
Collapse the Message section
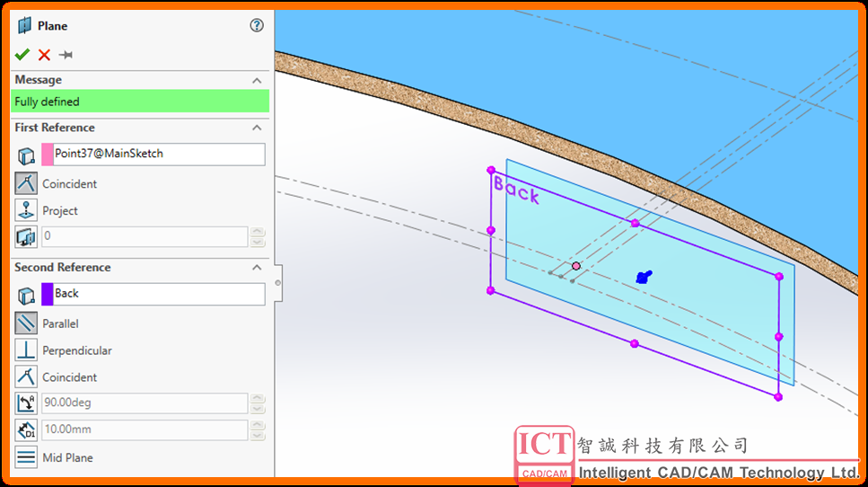pyautogui.click(x=257, y=80)
